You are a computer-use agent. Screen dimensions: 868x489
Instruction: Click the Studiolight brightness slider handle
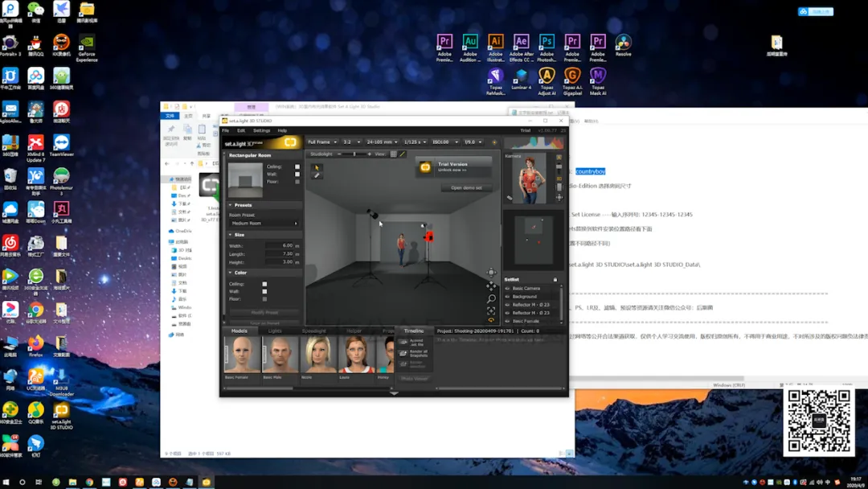point(354,154)
